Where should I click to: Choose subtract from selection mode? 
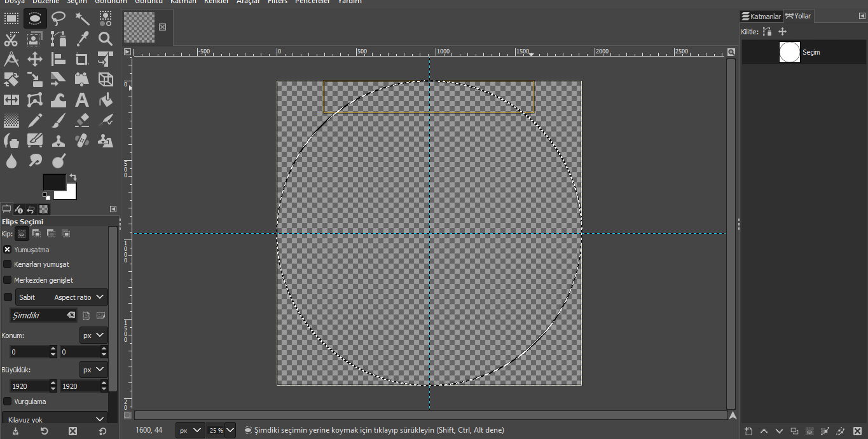click(51, 234)
